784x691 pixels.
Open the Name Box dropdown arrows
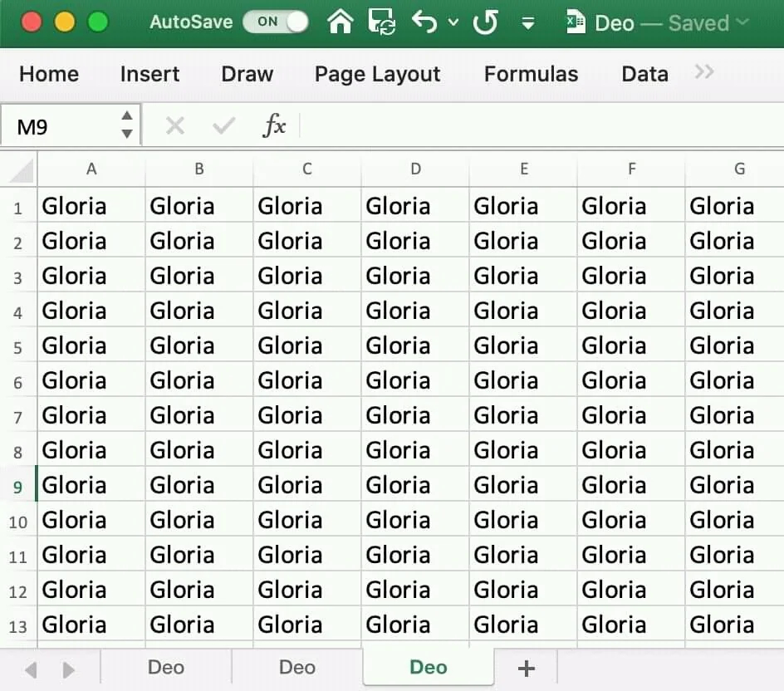pos(126,125)
